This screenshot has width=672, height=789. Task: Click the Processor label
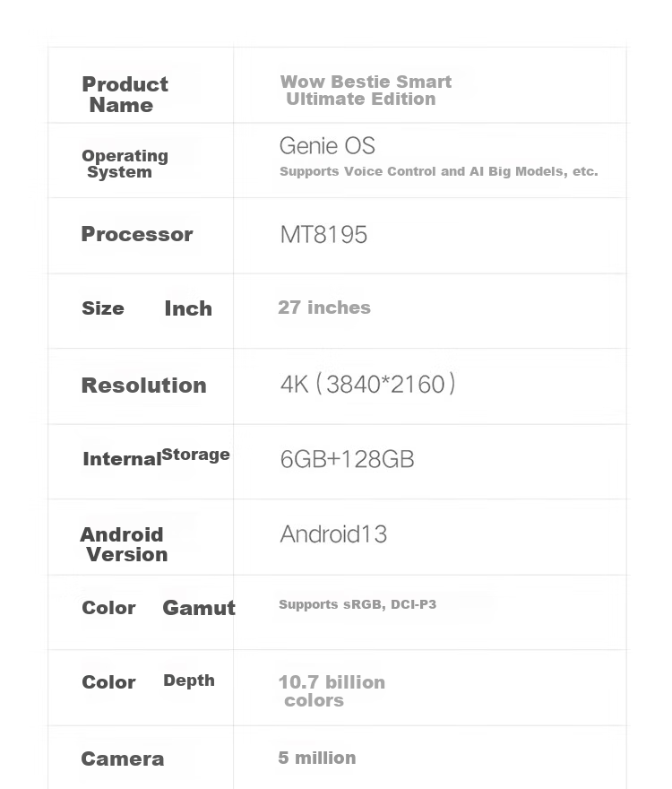tap(137, 234)
